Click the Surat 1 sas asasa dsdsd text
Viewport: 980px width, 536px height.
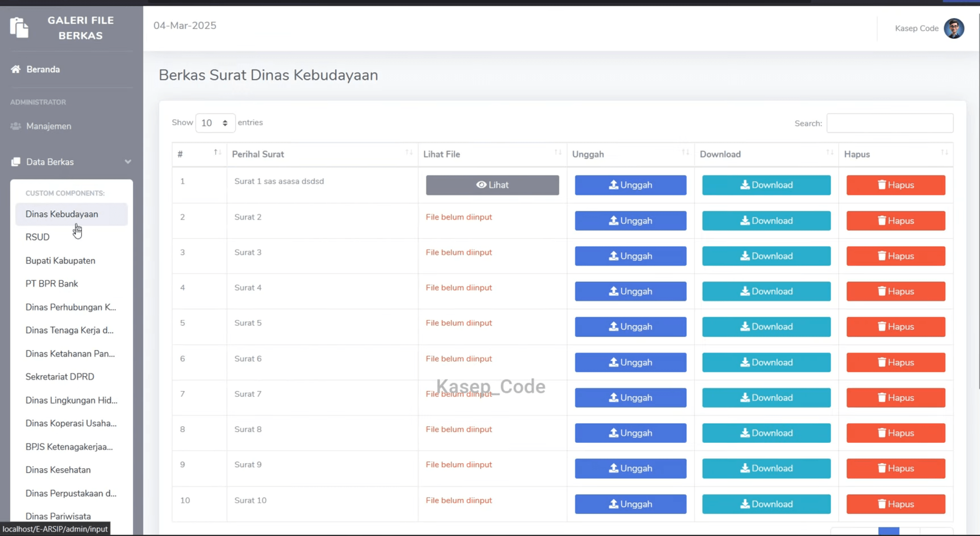(279, 181)
